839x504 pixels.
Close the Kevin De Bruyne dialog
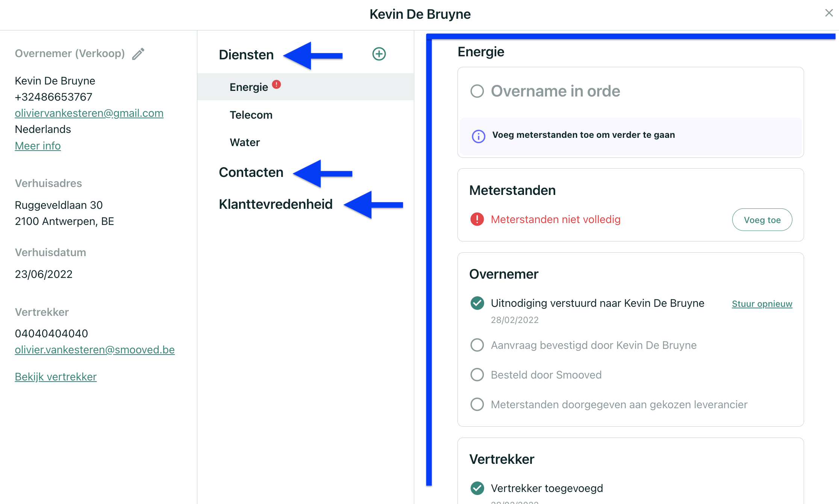[x=829, y=13]
